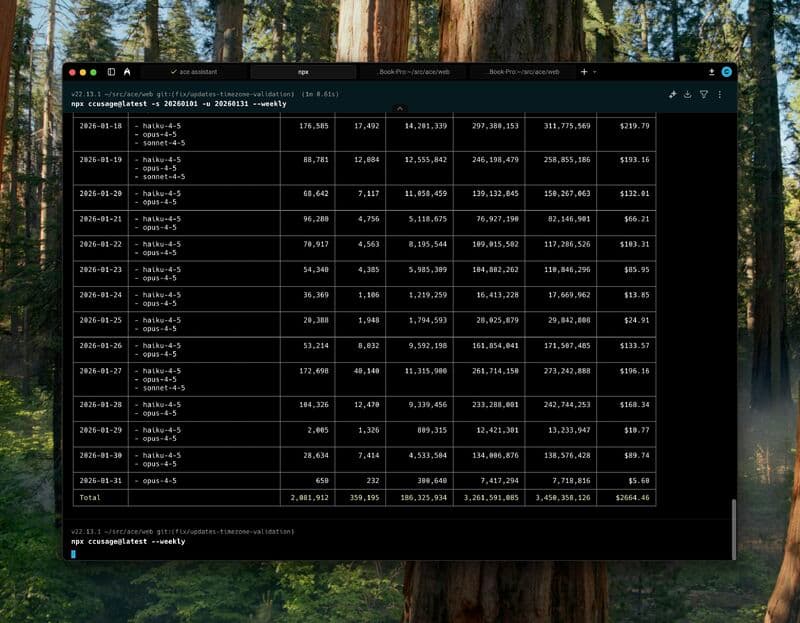The width and height of the screenshot is (800, 623).
Task: Save block output with download icon
Action: [688, 94]
